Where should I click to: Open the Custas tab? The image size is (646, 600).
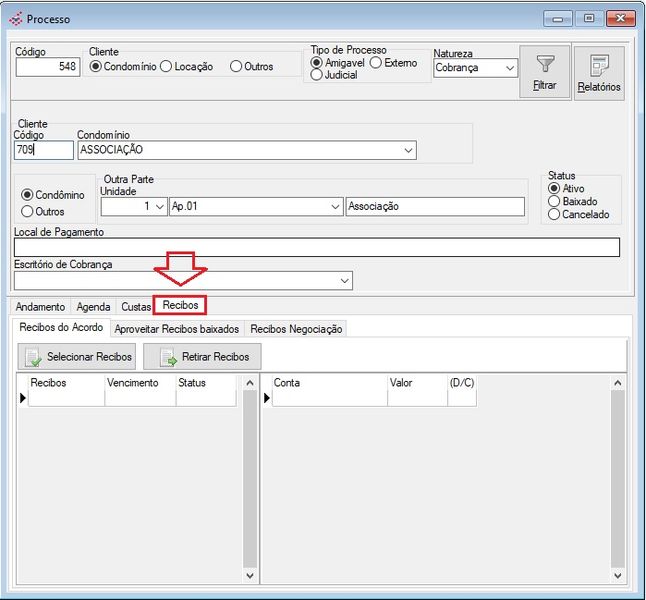[136, 307]
